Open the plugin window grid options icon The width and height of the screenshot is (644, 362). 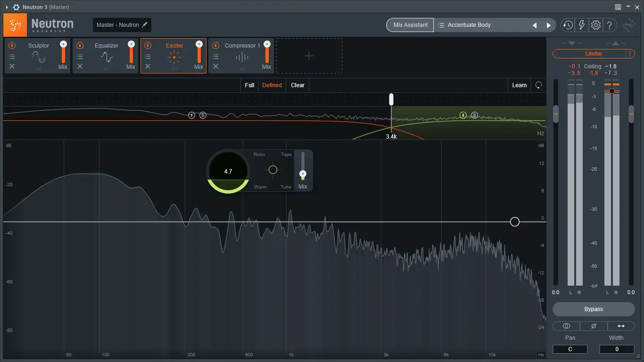pyautogui.click(x=618, y=7)
